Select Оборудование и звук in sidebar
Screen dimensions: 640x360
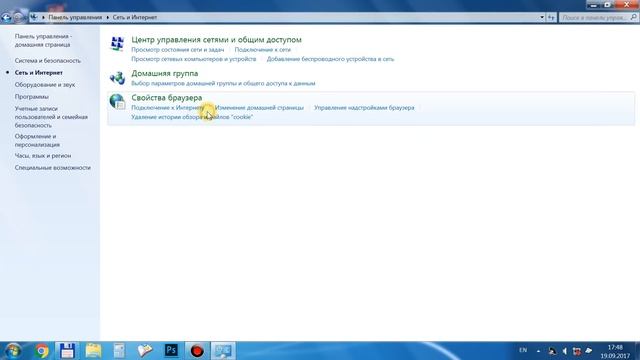(45, 85)
